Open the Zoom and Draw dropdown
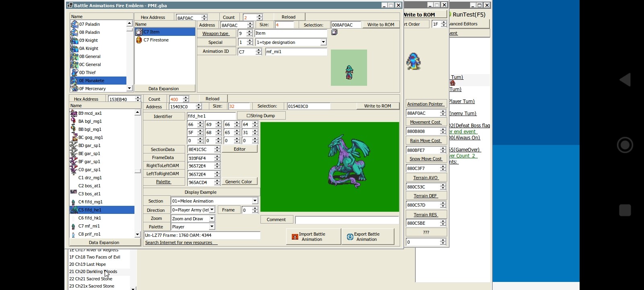This screenshot has width=644, height=290. pyautogui.click(x=212, y=219)
